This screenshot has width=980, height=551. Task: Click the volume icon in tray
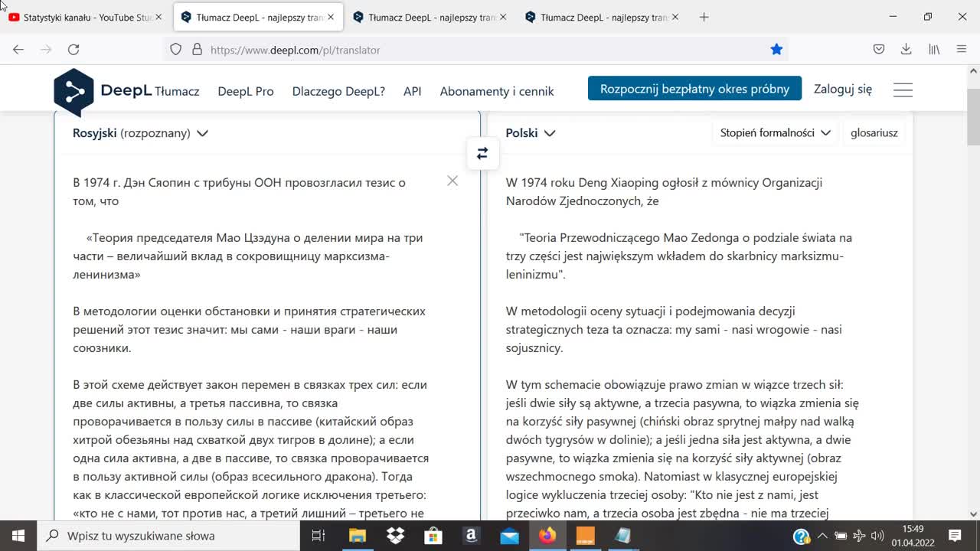tap(877, 536)
